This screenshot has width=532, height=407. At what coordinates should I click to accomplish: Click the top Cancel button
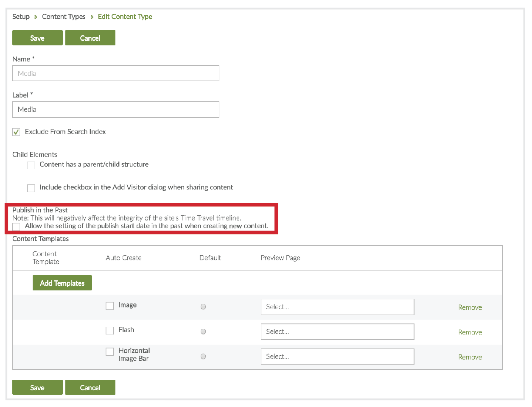[90, 38]
